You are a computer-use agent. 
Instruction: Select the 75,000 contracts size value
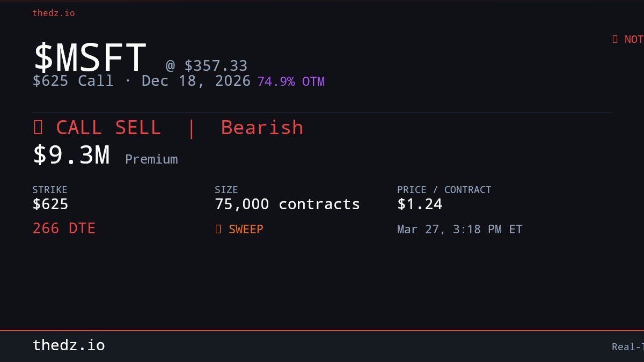(287, 204)
